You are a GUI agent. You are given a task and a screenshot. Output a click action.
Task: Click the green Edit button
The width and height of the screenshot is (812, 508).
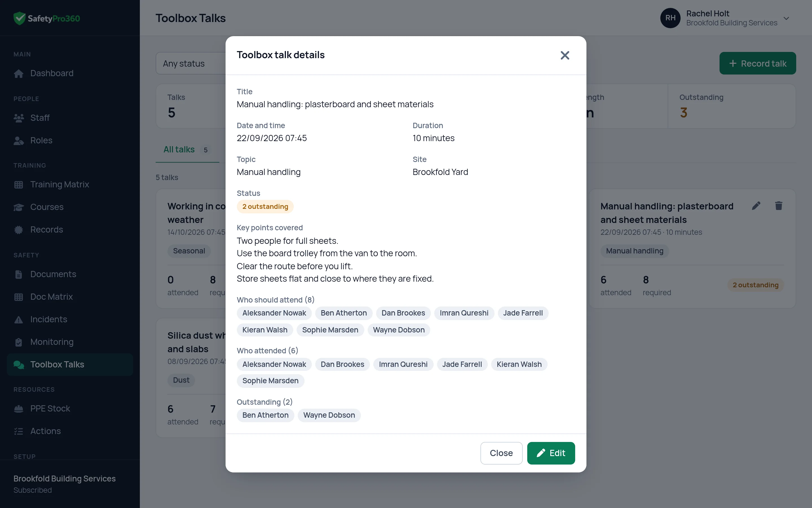551,453
